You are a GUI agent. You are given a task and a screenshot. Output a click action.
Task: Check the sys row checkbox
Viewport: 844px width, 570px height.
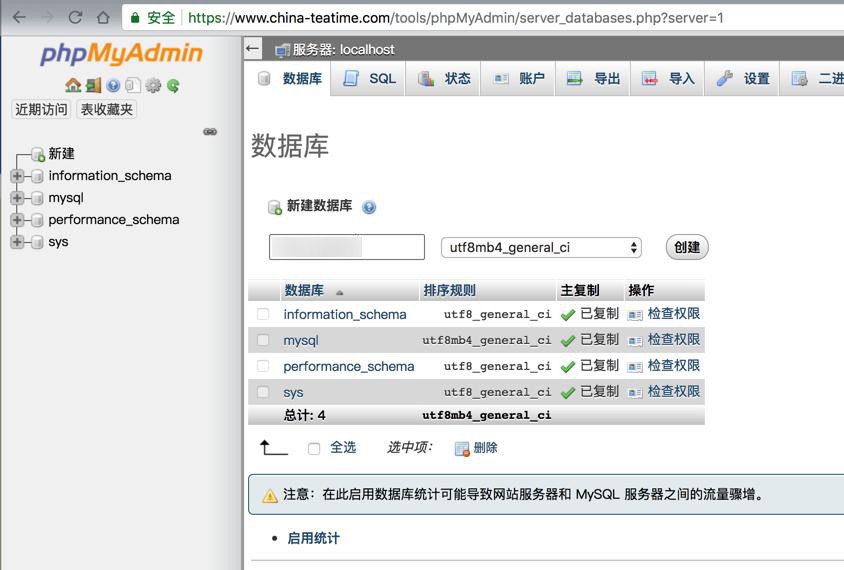(263, 392)
